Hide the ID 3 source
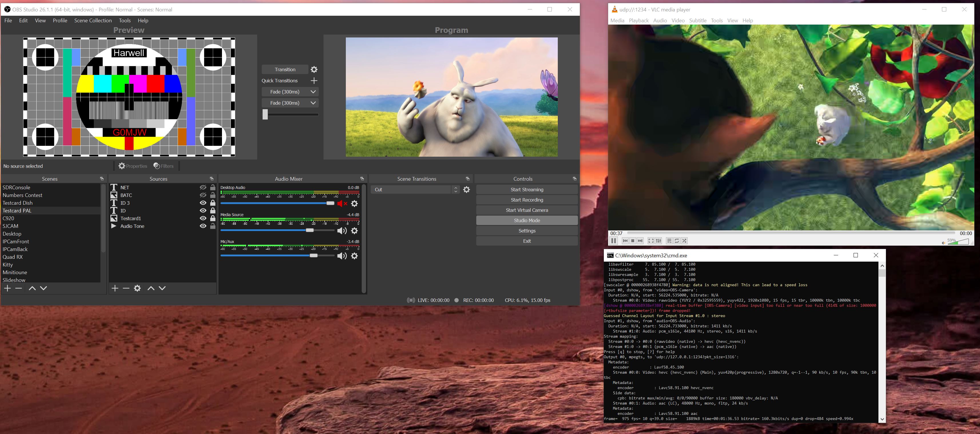Screen dimensions: 980x434 click(203, 203)
